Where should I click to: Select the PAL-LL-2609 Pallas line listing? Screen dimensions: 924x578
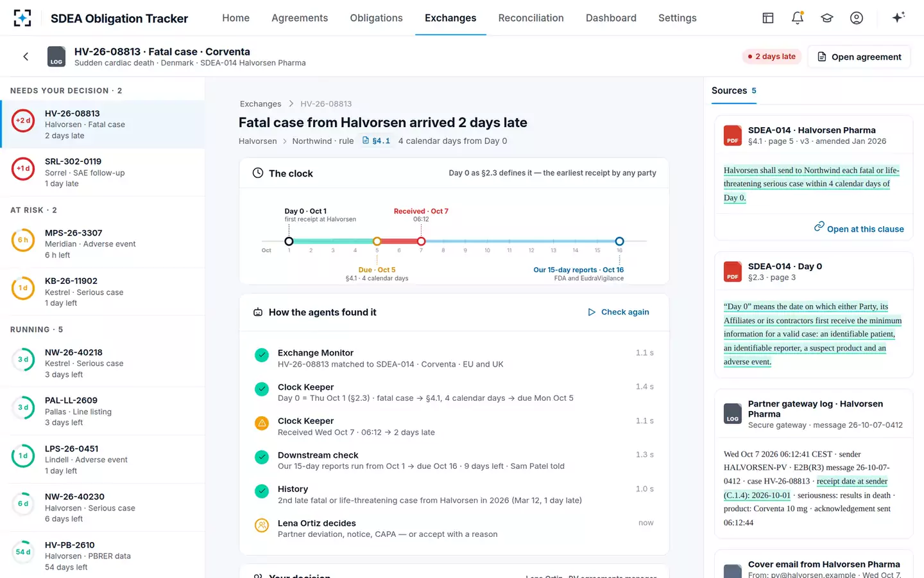tap(103, 411)
